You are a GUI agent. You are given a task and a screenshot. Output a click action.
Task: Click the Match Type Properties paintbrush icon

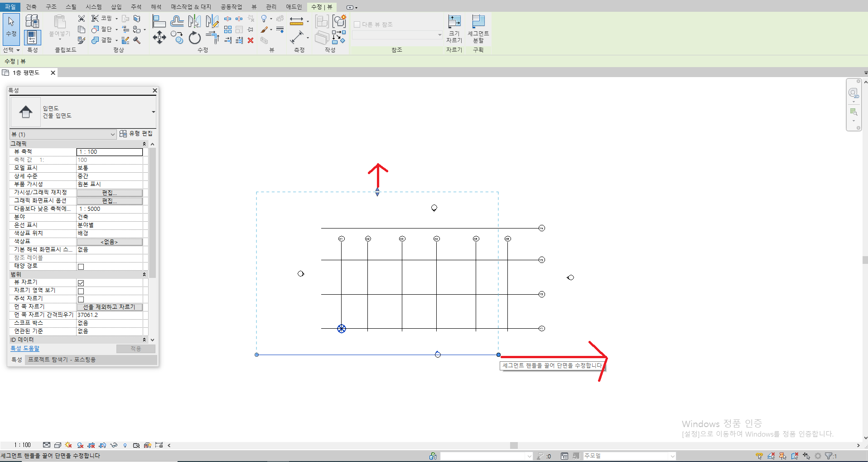tap(82, 40)
